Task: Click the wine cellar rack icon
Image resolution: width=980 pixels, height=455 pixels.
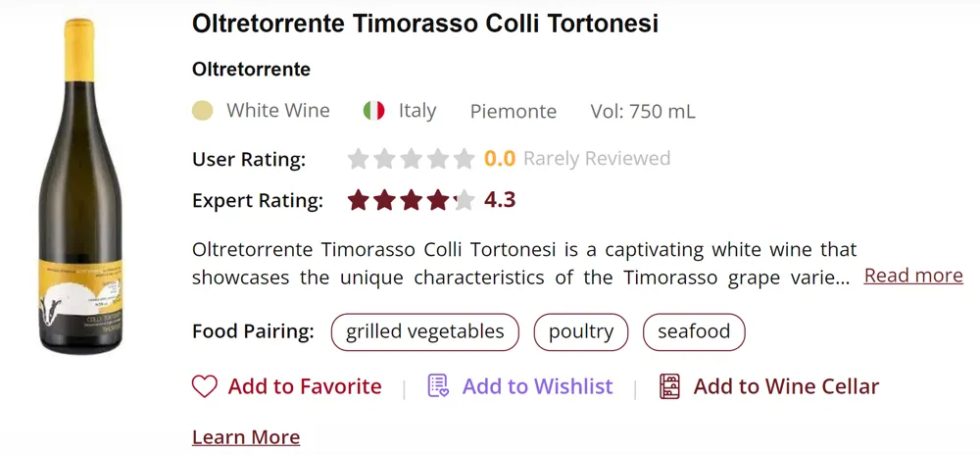Action: pyautogui.click(x=670, y=386)
